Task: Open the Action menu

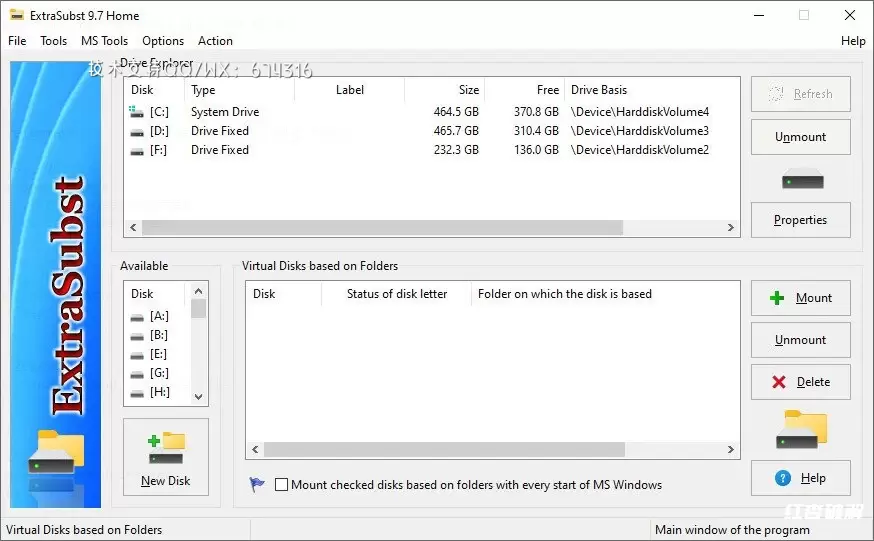Action: (x=215, y=41)
